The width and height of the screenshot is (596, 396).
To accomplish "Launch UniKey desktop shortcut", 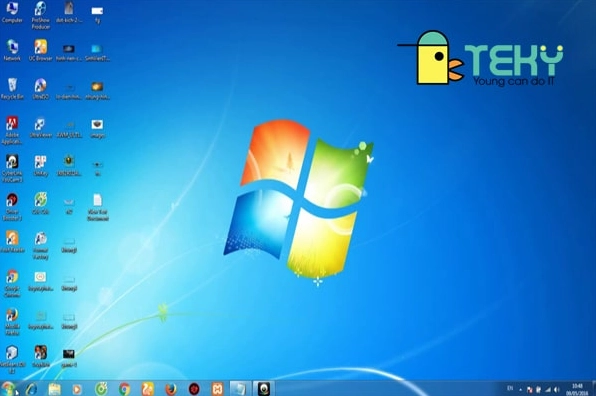I will (41, 166).
